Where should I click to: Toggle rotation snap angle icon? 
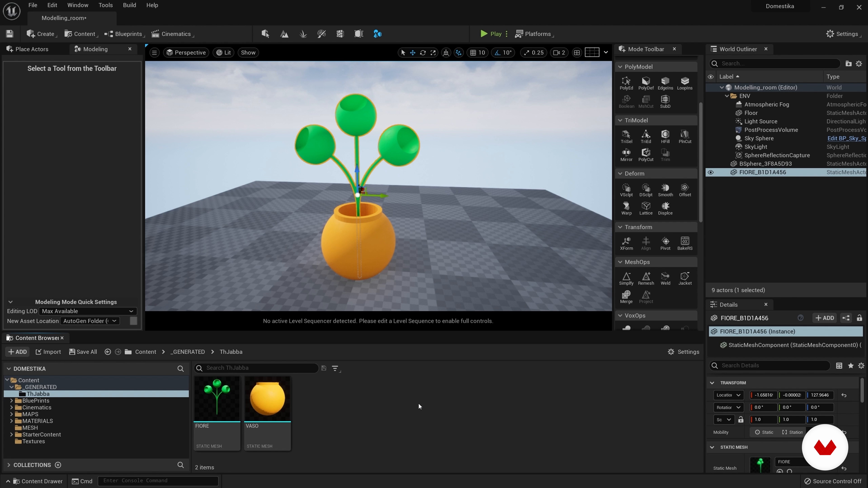click(x=497, y=53)
